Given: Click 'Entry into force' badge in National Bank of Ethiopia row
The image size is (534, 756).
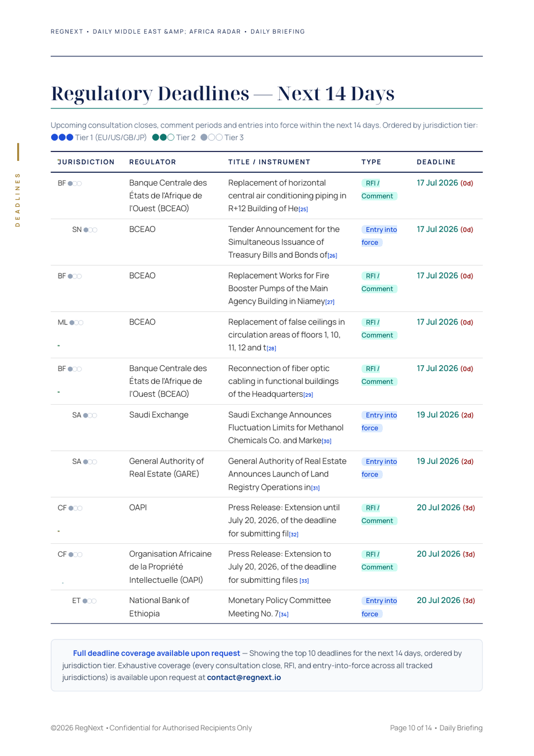Looking at the screenshot, I should 379,607.
